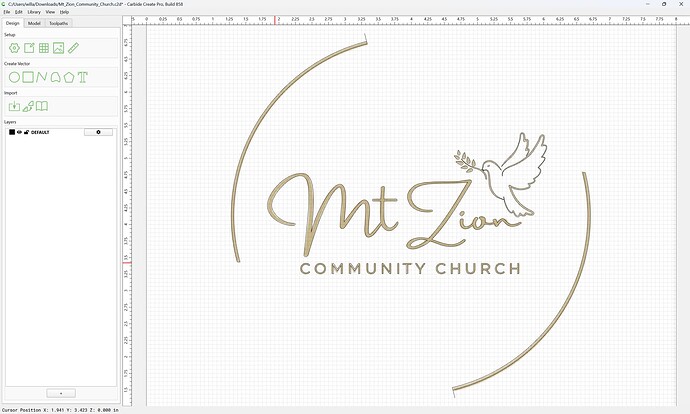The height and width of the screenshot is (414, 690).
Task: Select the Curve vector tool
Action: pyautogui.click(x=55, y=78)
